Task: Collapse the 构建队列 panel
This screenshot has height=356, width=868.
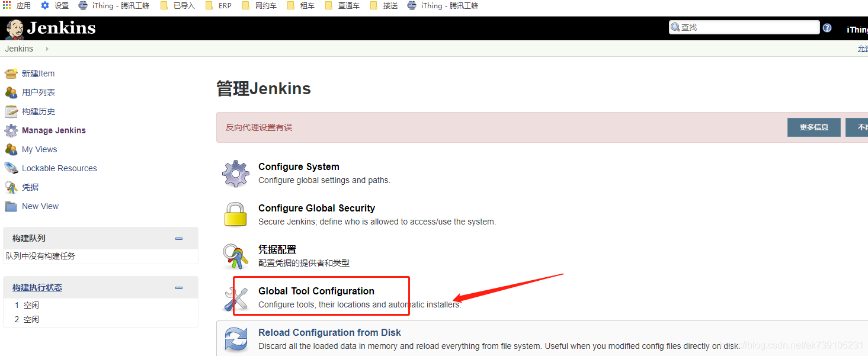Action: (179, 239)
